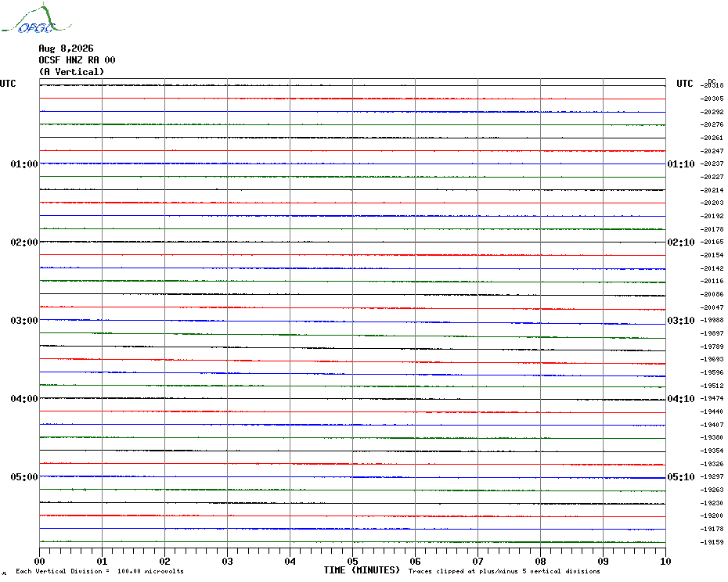Click the '09' minute axis tick label

603,561
